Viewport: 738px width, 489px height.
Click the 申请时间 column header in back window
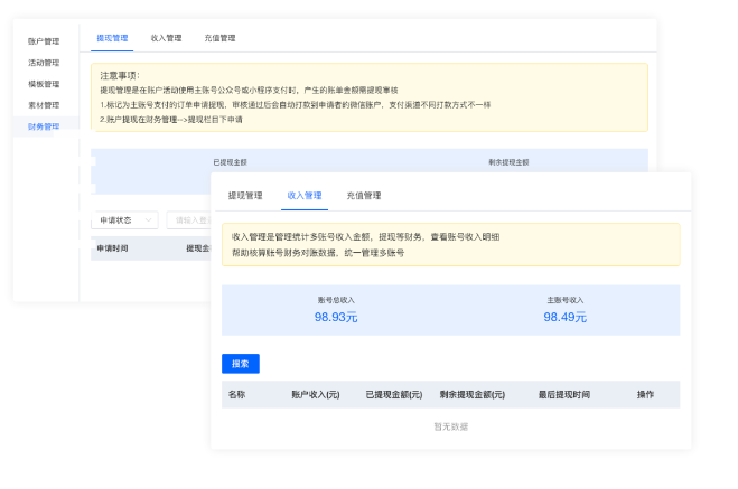tap(112, 249)
